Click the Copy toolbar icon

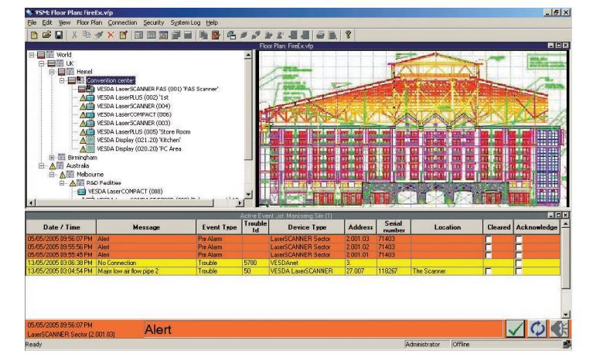coord(87,35)
